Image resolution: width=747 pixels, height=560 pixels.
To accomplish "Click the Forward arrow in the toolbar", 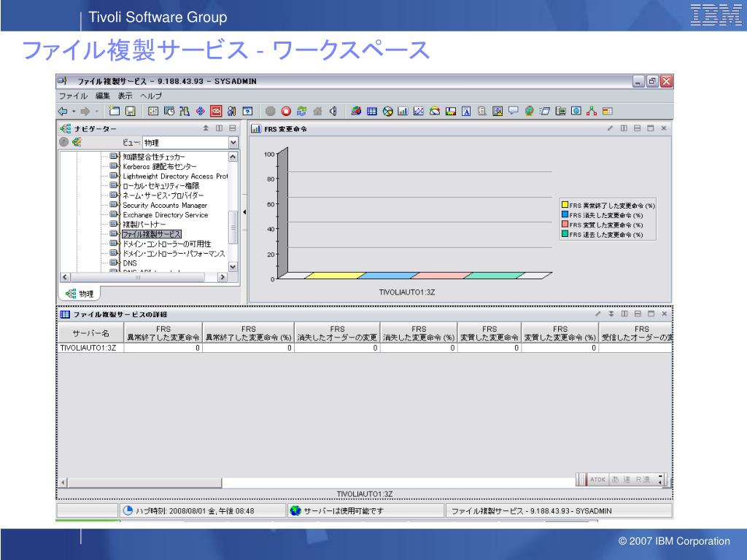I will [x=85, y=112].
